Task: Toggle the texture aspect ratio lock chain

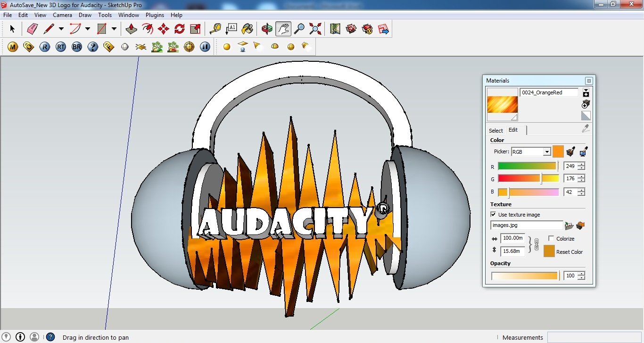Action: click(536, 245)
